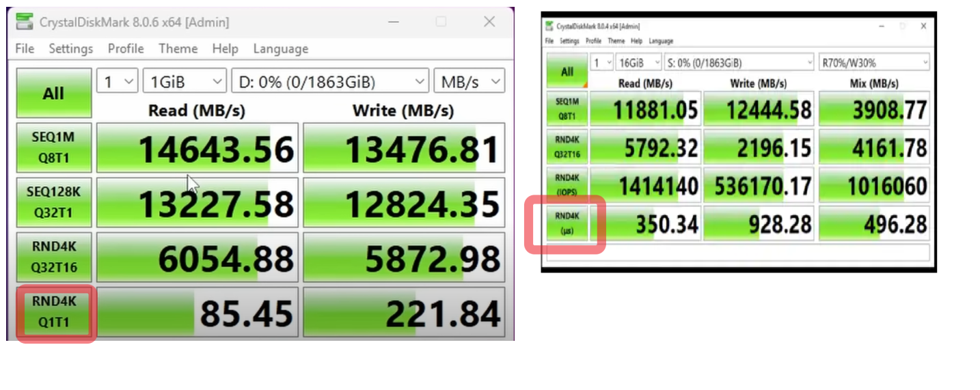980x390 pixels.
Task: Click the 221.84 write result
Action: (404, 312)
